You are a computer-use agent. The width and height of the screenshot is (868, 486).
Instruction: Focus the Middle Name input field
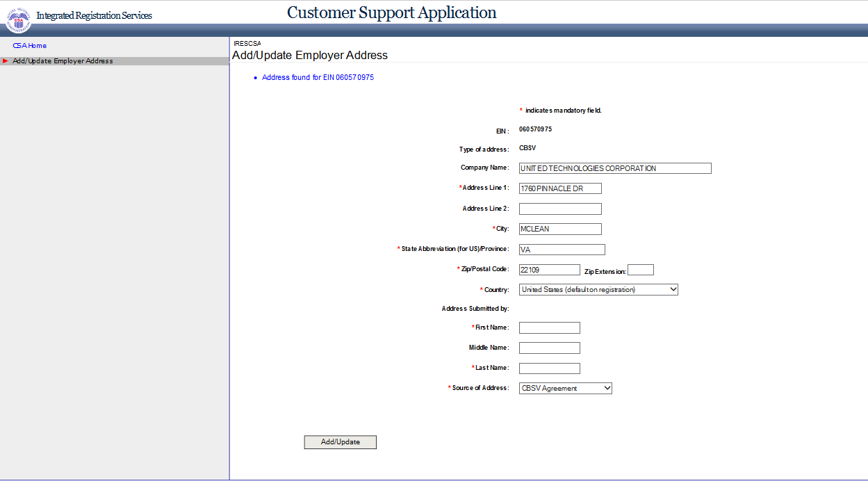(549, 348)
